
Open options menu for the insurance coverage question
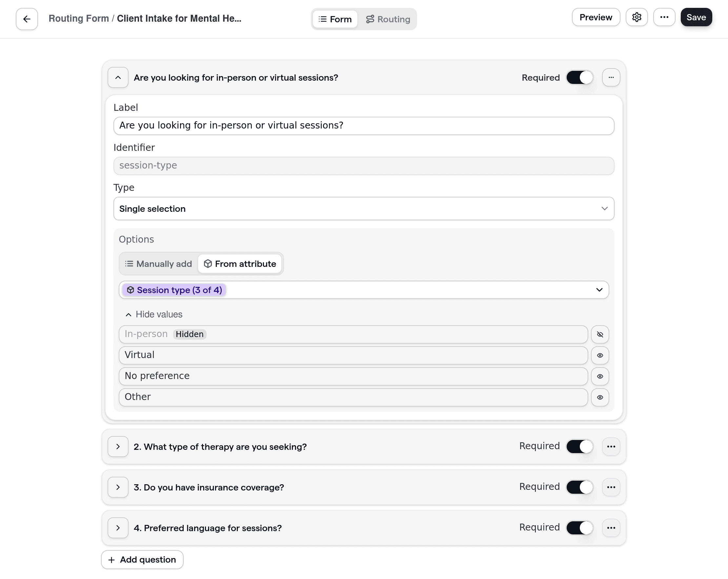[x=611, y=487]
